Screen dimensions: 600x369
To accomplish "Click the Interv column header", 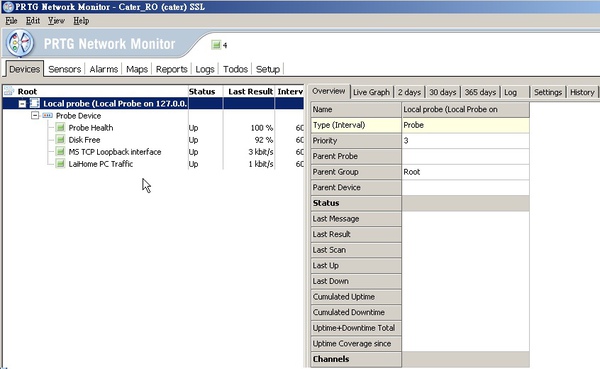I will tap(290, 91).
